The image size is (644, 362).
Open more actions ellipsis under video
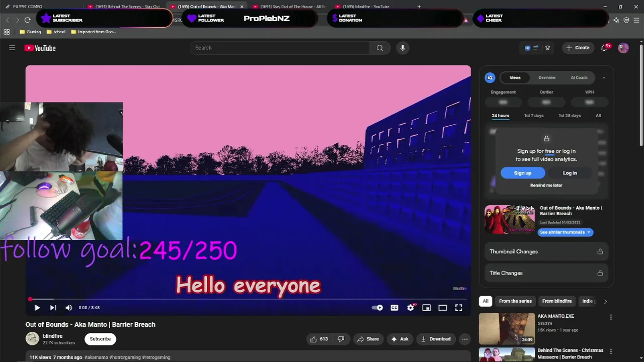pos(465,339)
